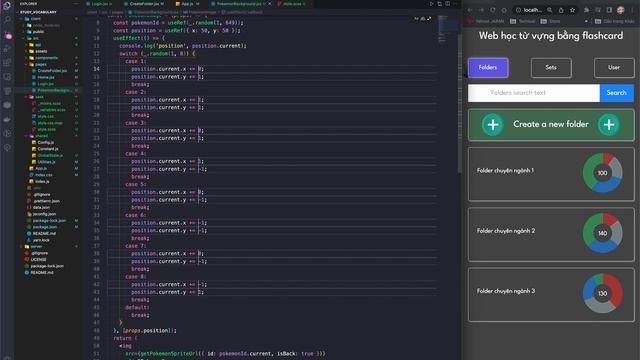Open CreateFolder.jsx in the Explorer tree

pyautogui.click(x=49, y=71)
